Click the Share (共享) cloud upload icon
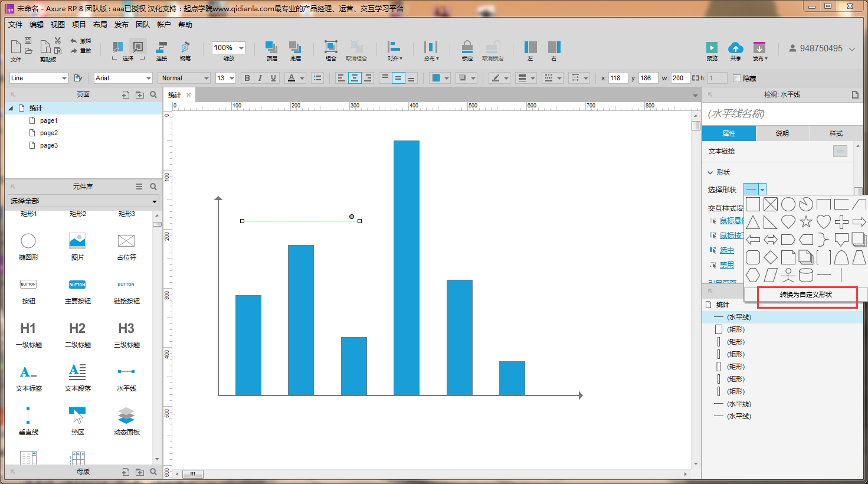The image size is (868, 484). (735, 48)
